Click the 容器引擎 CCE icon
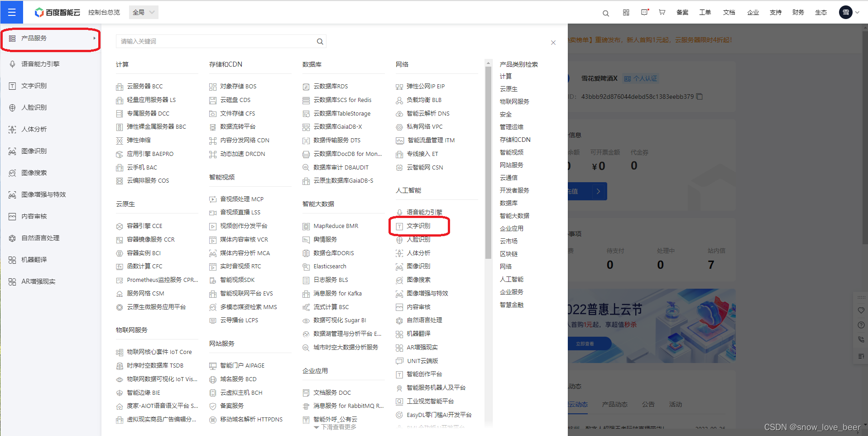Image resolution: width=868 pixels, height=436 pixels. pos(120,226)
